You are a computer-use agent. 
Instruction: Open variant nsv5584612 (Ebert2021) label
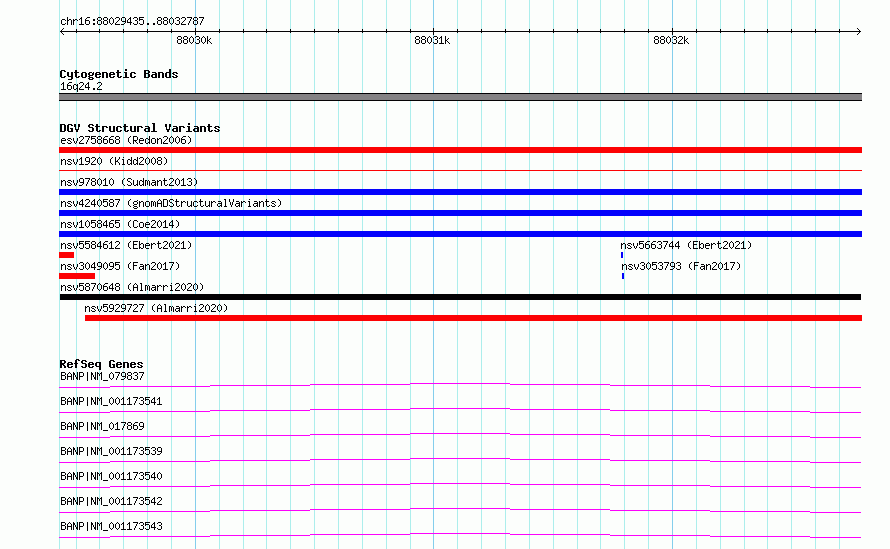click(126, 245)
